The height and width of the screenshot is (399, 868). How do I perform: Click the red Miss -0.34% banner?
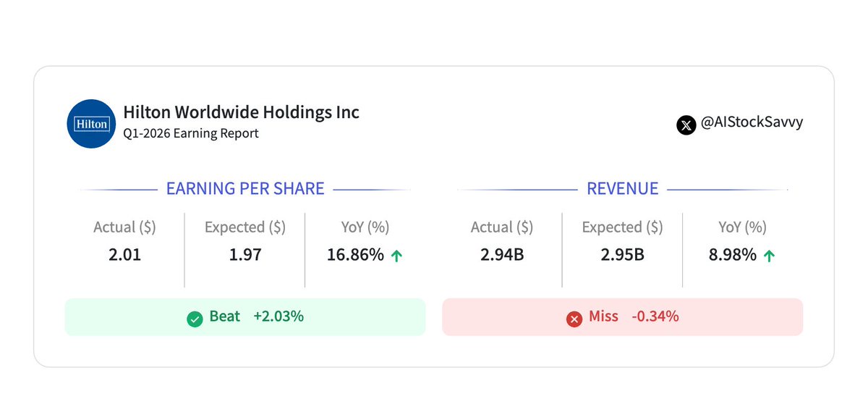622,317
